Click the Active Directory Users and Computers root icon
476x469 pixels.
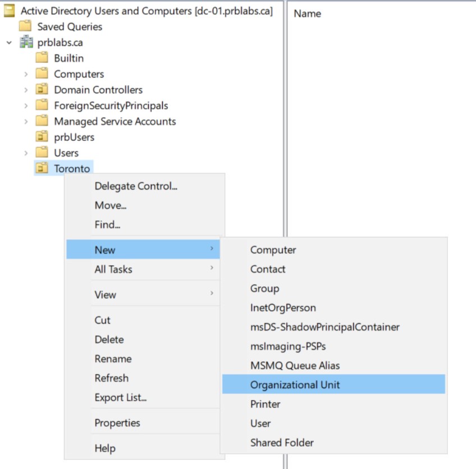pyautogui.click(x=10, y=11)
